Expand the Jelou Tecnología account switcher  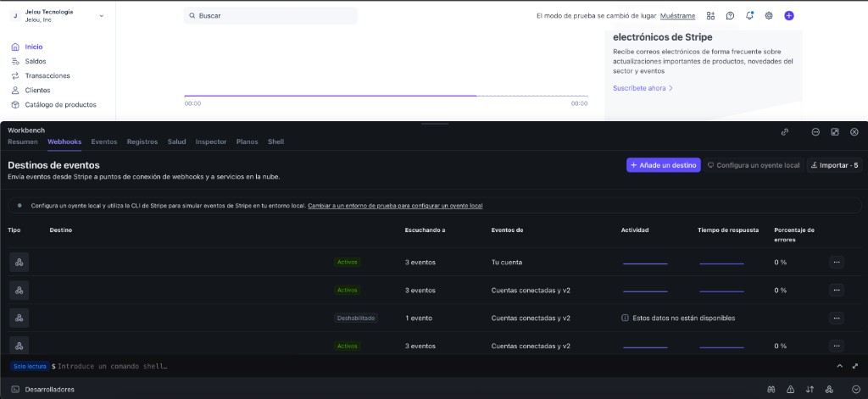(57, 16)
